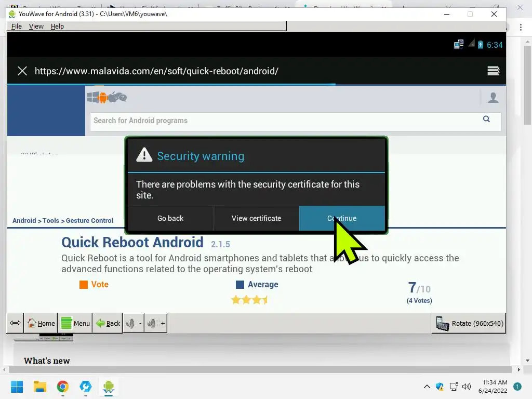Open the taskbar clock and date
This screenshot has height=399, width=532.
click(x=493, y=387)
